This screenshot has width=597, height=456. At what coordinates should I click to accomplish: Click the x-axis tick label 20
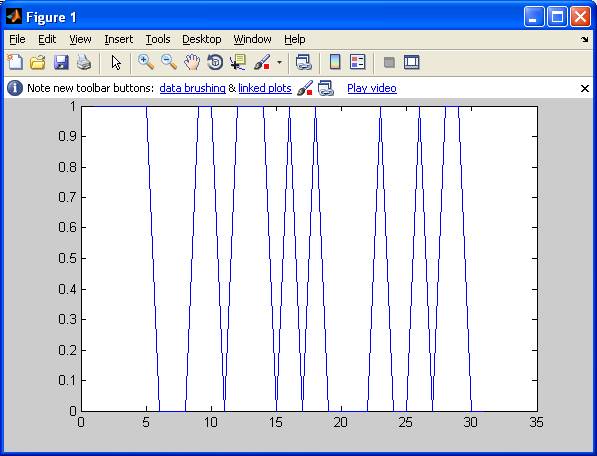340,422
